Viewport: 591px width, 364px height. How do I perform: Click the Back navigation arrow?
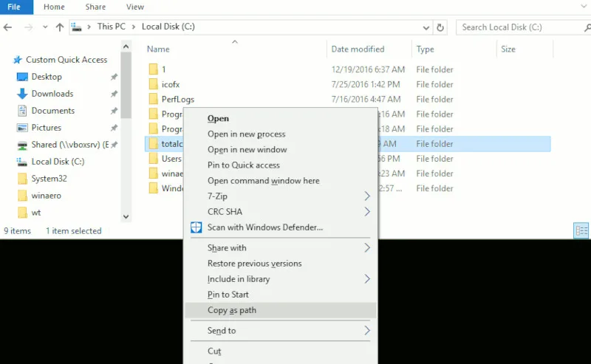[x=7, y=27]
